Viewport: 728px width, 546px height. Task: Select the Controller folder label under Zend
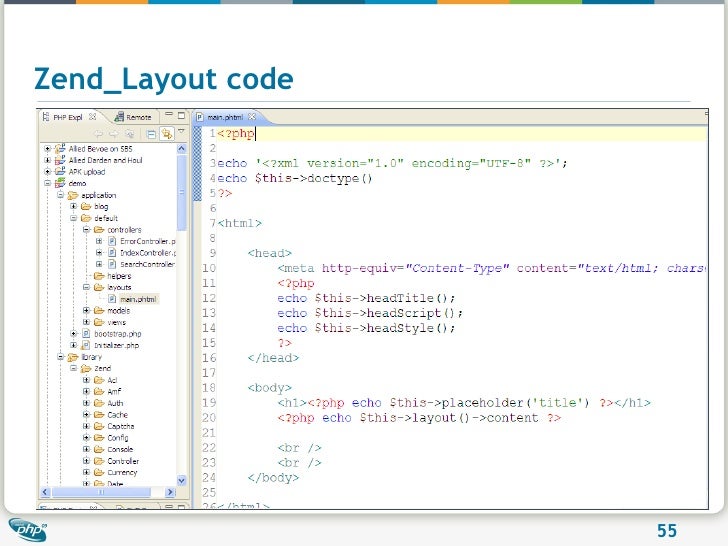[x=123, y=461]
